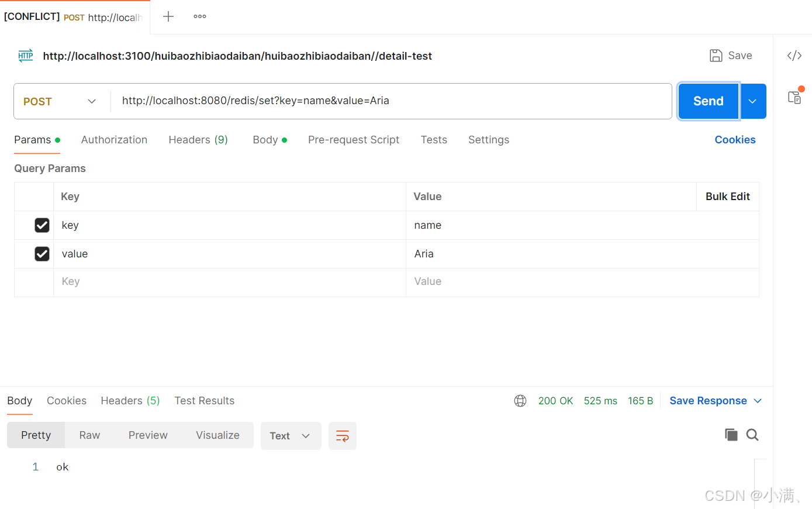This screenshot has height=509, width=812.
Task: Open the code snippet panel icon
Action: tap(794, 56)
